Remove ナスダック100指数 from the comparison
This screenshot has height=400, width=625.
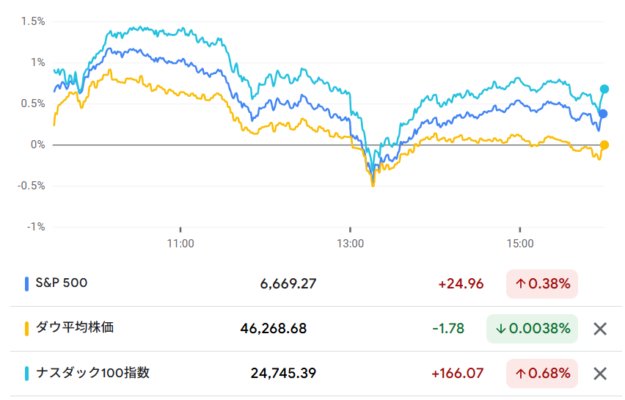pos(600,374)
